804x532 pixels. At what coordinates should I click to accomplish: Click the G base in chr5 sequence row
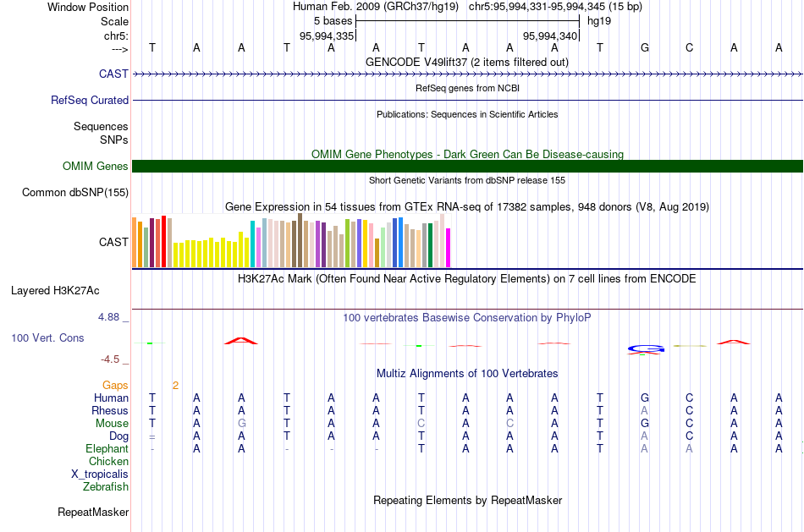[x=645, y=47]
